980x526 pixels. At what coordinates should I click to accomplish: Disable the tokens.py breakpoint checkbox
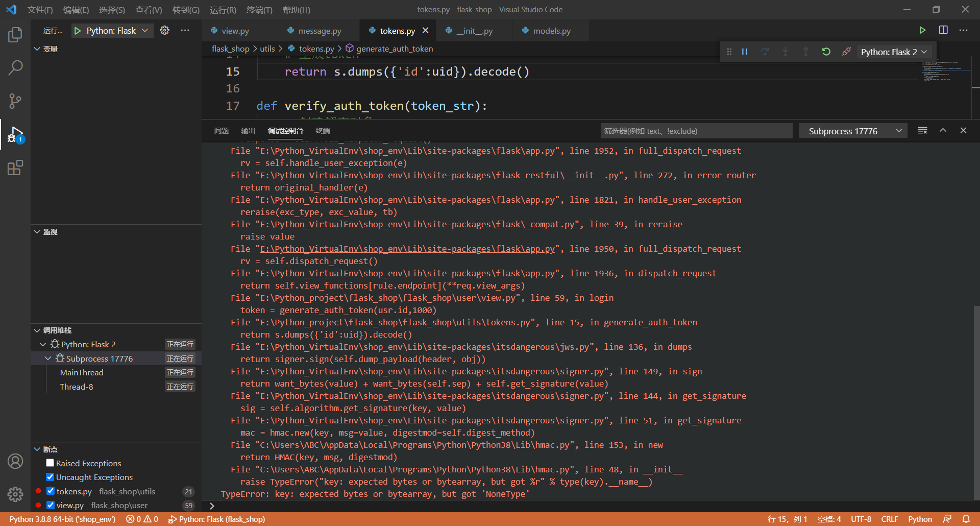click(x=50, y=491)
